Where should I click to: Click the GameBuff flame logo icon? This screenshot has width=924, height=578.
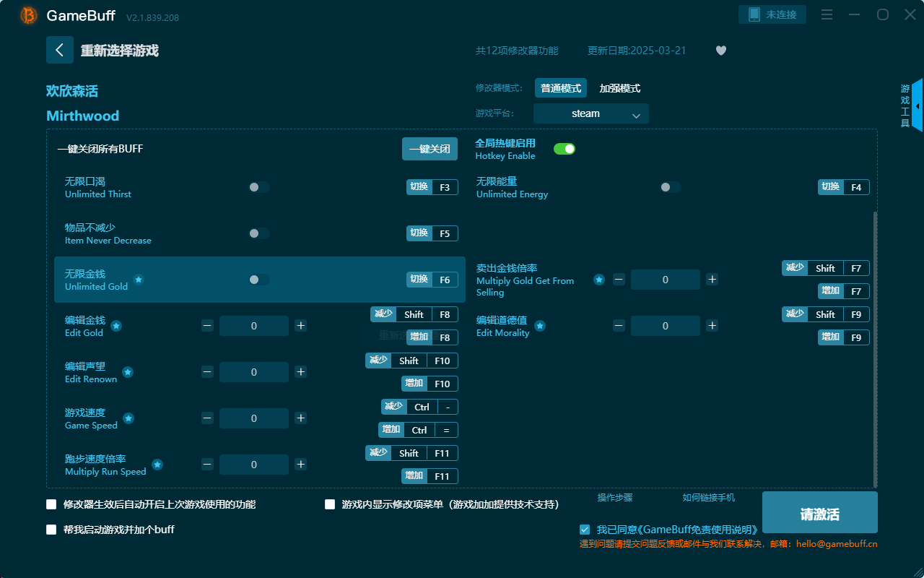[x=27, y=14]
